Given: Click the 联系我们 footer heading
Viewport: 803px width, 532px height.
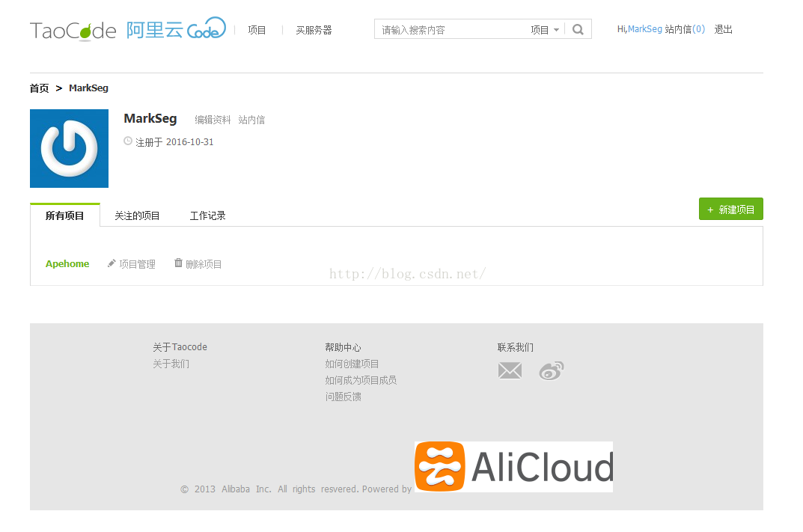Looking at the screenshot, I should pos(515,347).
